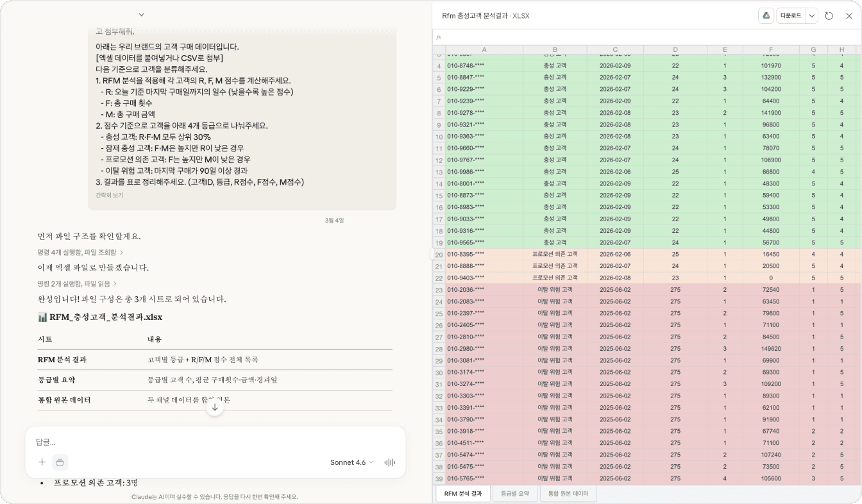Click 'RFM 분석 결과' row in chat table
Viewport: 862px width, 504px height.
(215, 360)
